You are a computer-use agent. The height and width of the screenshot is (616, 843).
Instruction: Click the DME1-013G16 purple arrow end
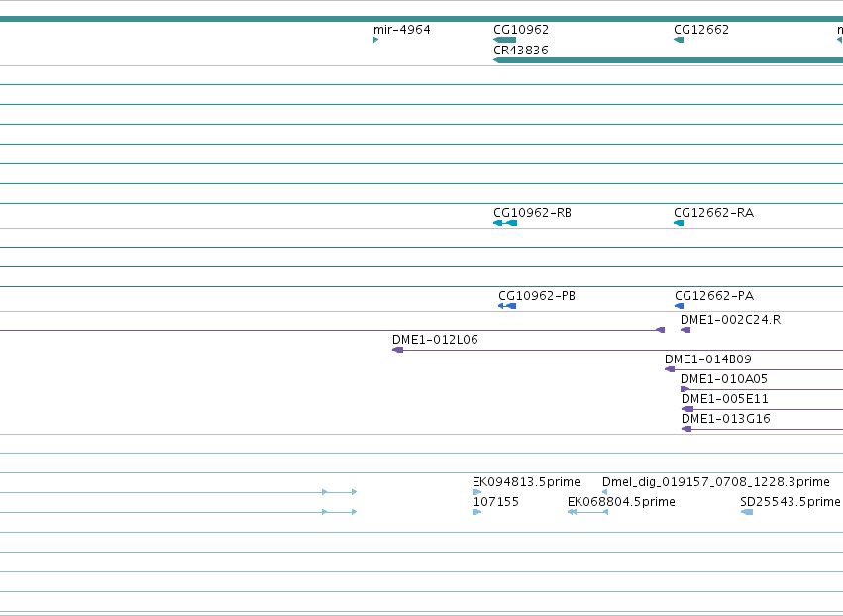[x=686, y=429]
